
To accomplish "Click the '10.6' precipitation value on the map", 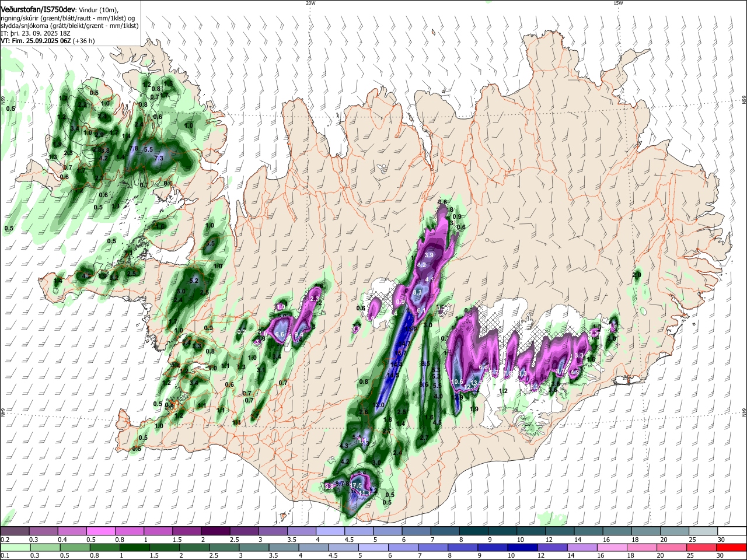I will [458, 382].
